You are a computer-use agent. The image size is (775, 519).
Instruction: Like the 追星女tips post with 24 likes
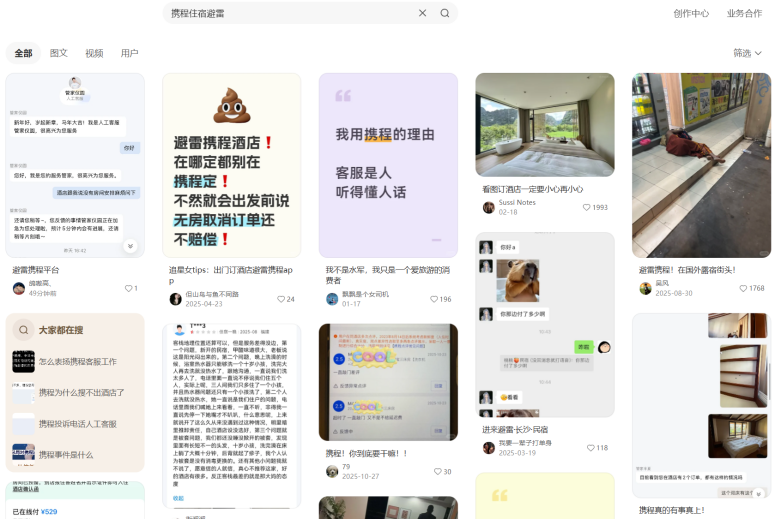coord(281,299)
